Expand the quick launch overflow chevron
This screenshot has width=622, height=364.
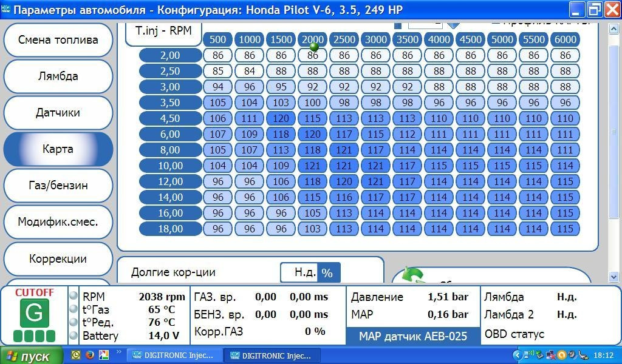tap(118, 352)
